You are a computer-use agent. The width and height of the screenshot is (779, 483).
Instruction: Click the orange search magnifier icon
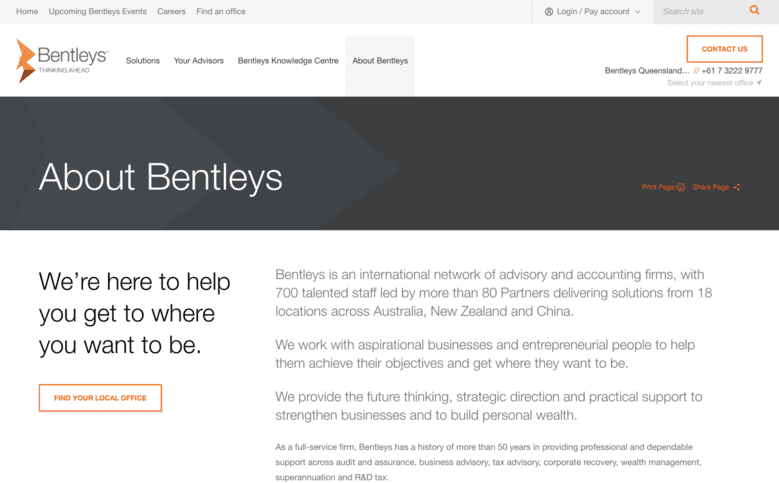(x=754, y=10)
